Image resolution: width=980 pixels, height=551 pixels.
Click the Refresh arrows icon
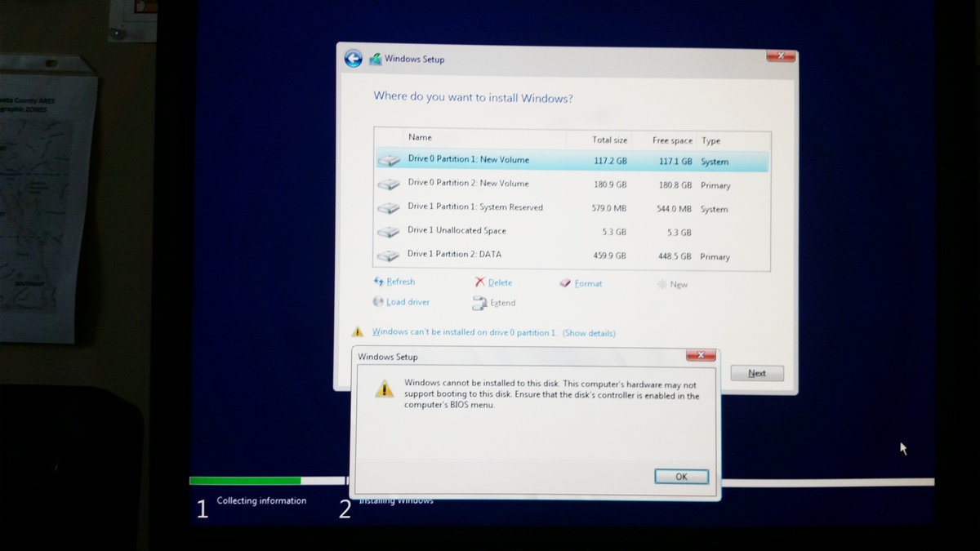click(378, 281)
